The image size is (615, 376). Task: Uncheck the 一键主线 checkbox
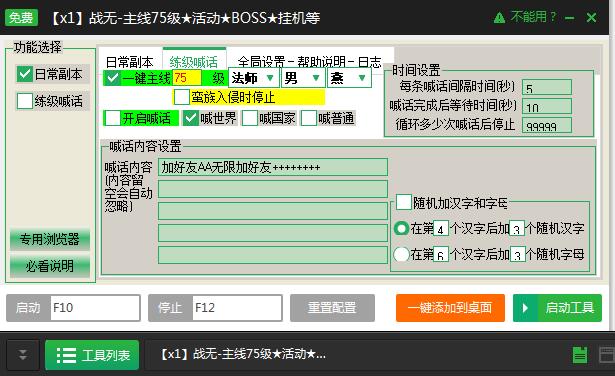pos(112,78)
